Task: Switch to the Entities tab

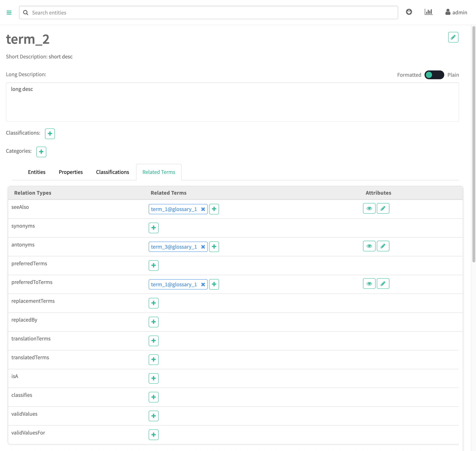Action: coord(37,172)
